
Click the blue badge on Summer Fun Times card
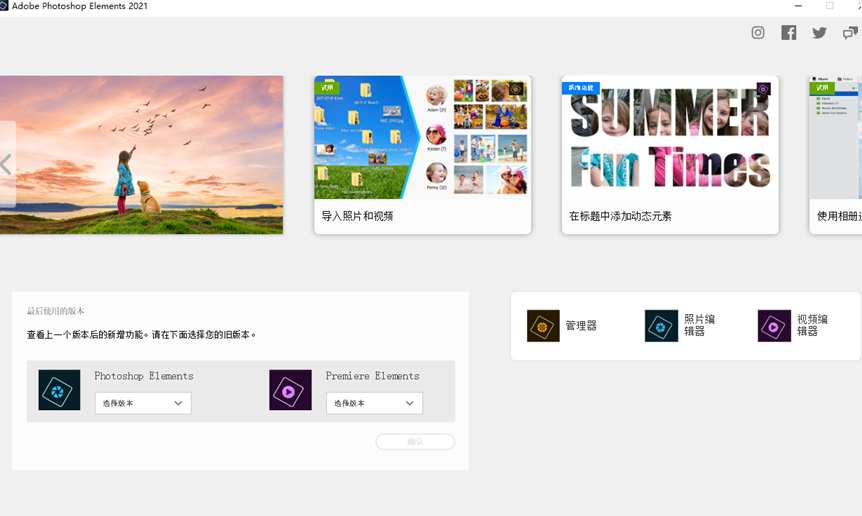coord(581,87)
